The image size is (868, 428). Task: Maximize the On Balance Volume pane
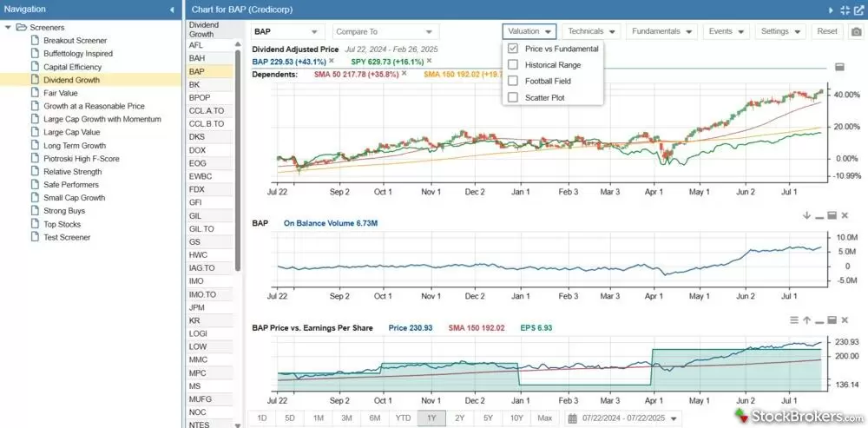coord(832,215)
